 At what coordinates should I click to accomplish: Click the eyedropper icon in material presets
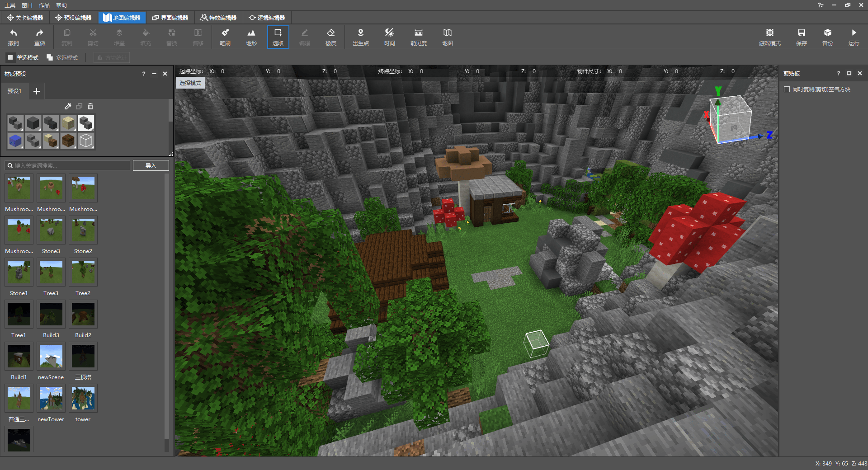coord(68,106)
